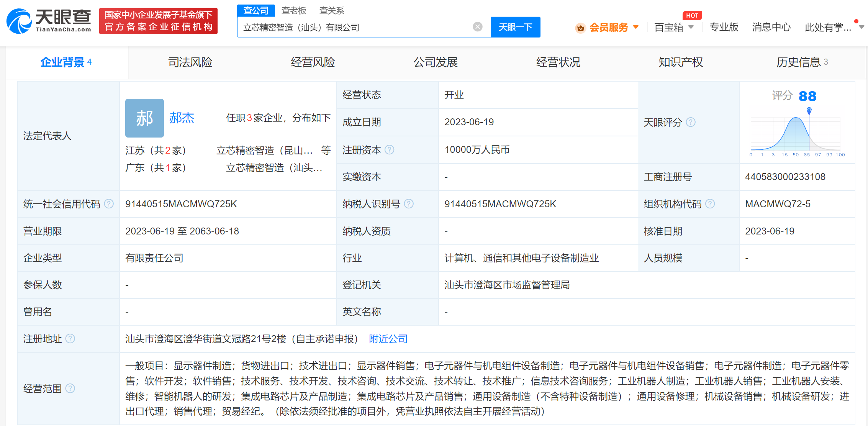Image resolution: width=868 pixels, height=426 pixels.
Task: Select the 查公司 search tab
Action: point(256,10)
